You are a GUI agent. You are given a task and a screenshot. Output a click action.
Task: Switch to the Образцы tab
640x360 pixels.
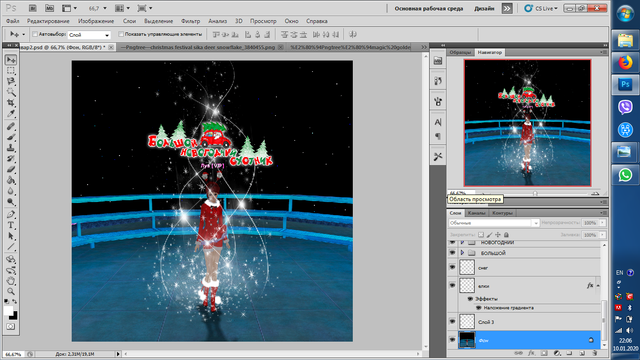coord(460,52)
